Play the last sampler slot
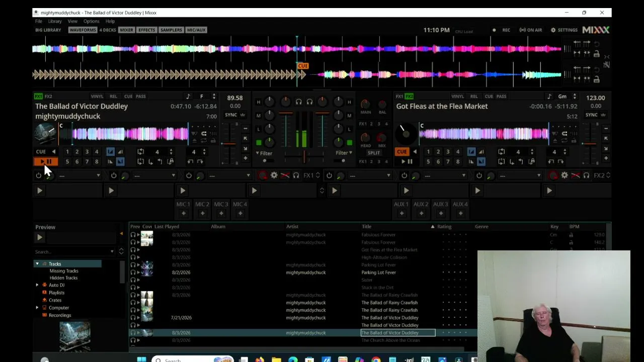This screenshot has width=644, height=362. 549,191
